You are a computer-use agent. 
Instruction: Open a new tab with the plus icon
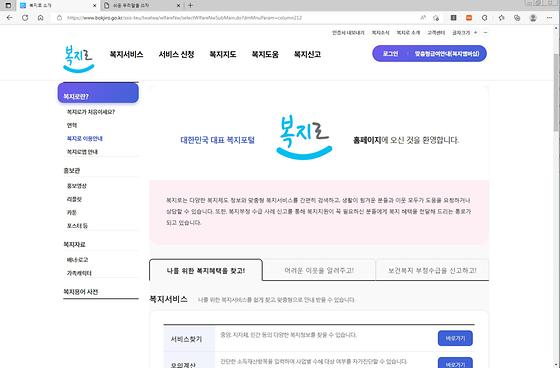coord(190,5)
